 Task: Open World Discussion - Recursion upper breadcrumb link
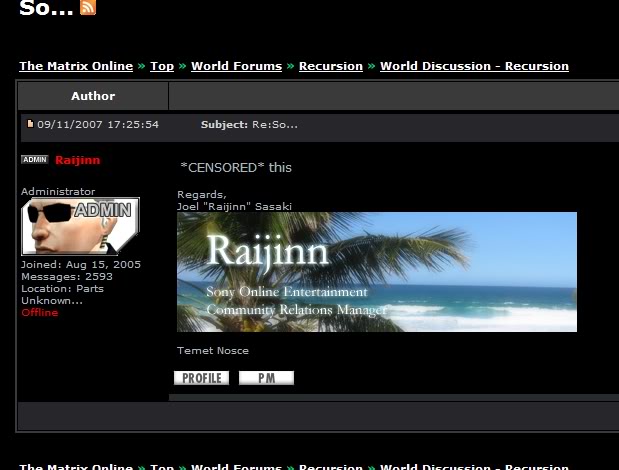[474, 66]
